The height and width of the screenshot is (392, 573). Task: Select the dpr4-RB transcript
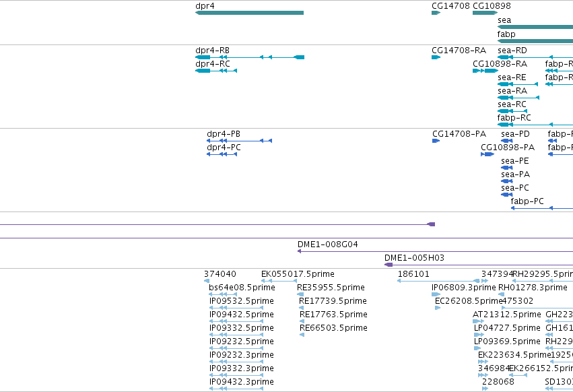250,57
